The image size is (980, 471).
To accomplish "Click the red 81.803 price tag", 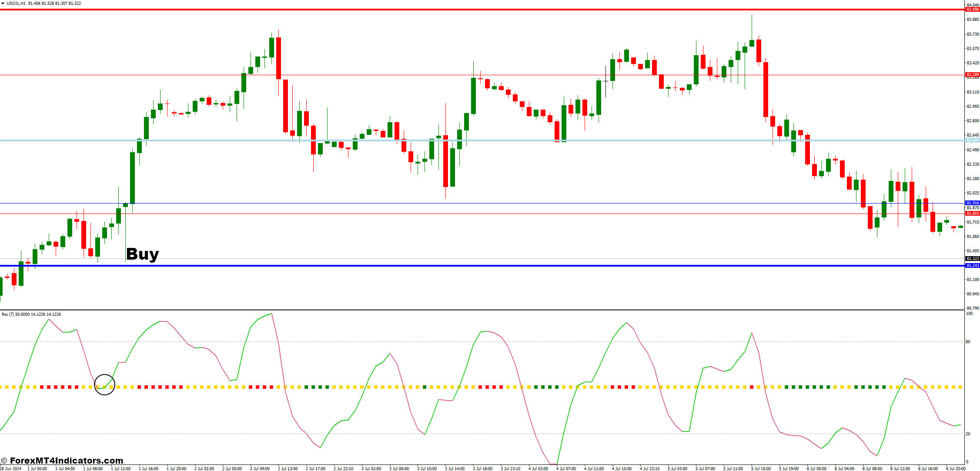I will point(973,214).
